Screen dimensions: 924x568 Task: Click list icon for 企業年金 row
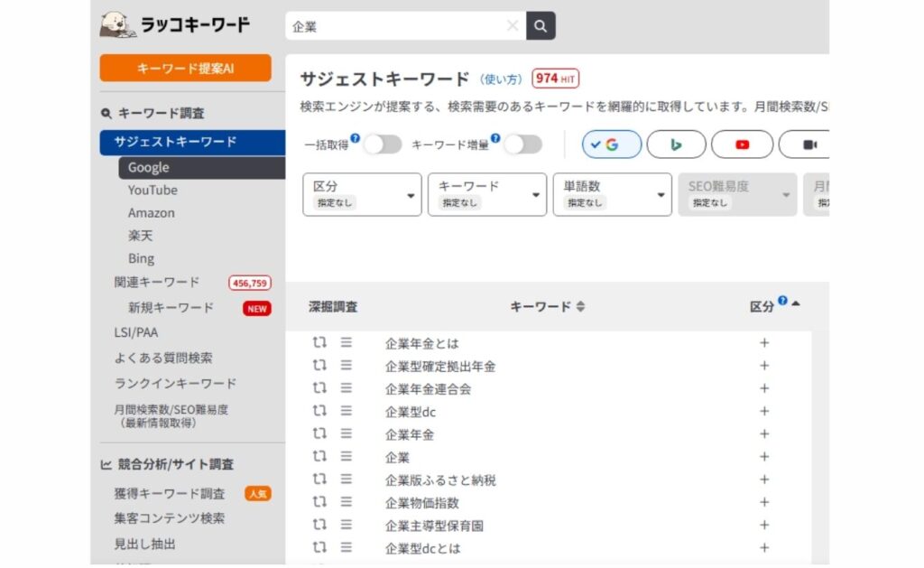pyautogui.click(x=346, y=433)
